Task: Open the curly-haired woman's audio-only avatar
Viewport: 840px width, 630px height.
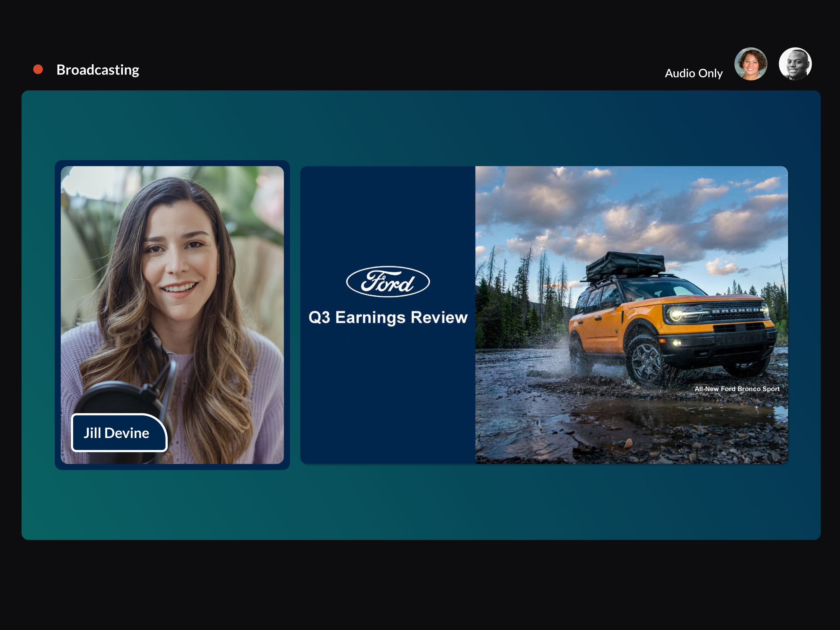Action: point(750,64)
